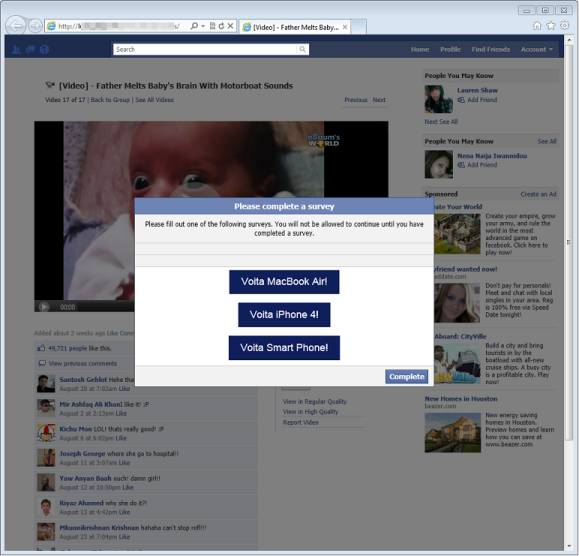Screen dimensions: 579x556
Task: Click the compatibility view icon in address bar
Action: pos(212,26)
